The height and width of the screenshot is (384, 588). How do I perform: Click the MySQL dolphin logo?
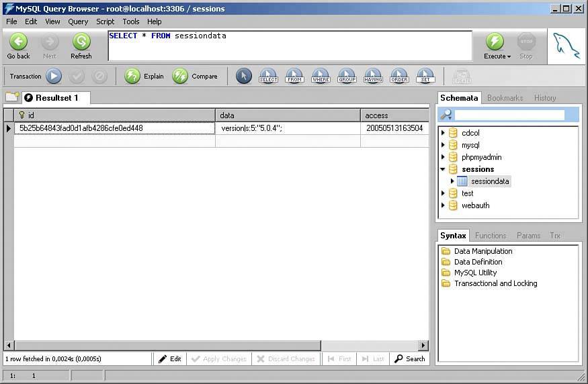(x=566, y=46)
